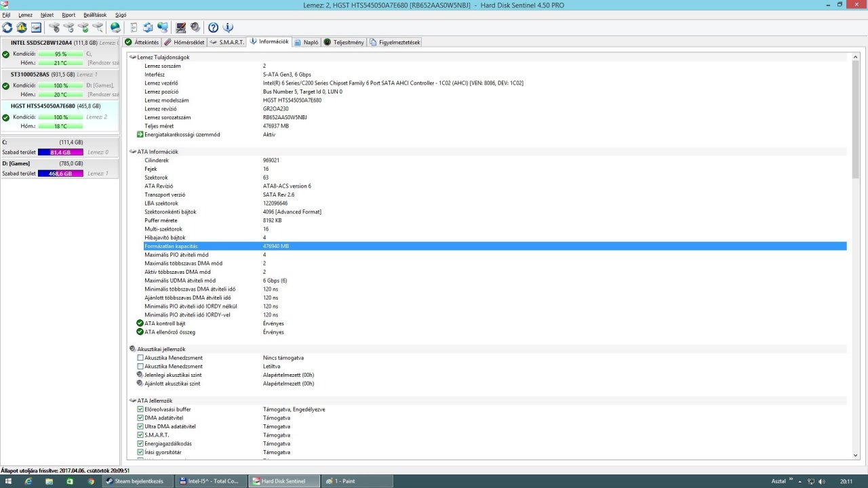Select Formázatlan kapacitás row
868x488 pixels.
495,246
